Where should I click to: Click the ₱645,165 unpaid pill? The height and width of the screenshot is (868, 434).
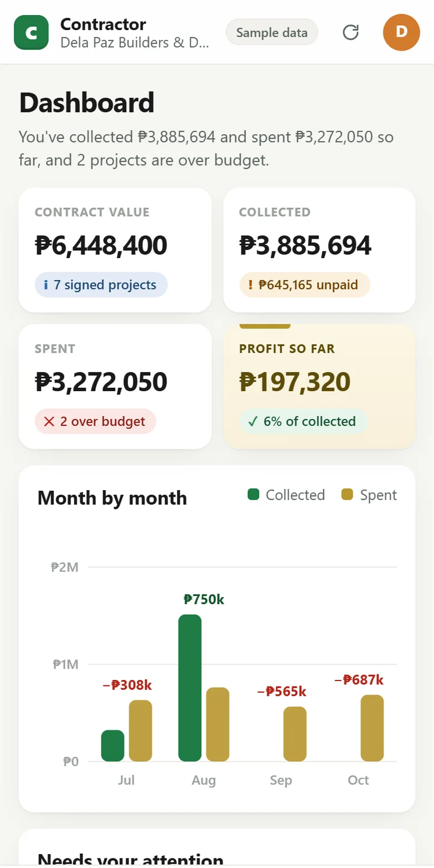pos(305,285)
